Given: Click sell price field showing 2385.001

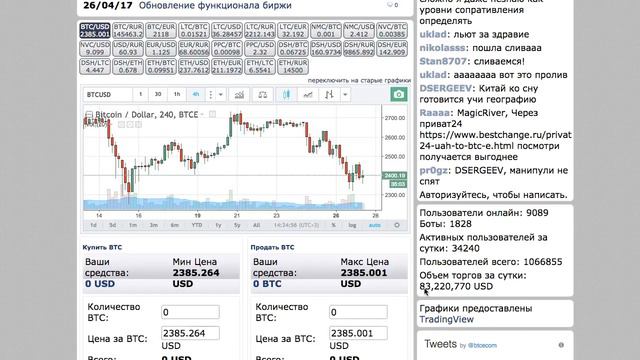Looking at the screenshot, I should coord(358,333).
